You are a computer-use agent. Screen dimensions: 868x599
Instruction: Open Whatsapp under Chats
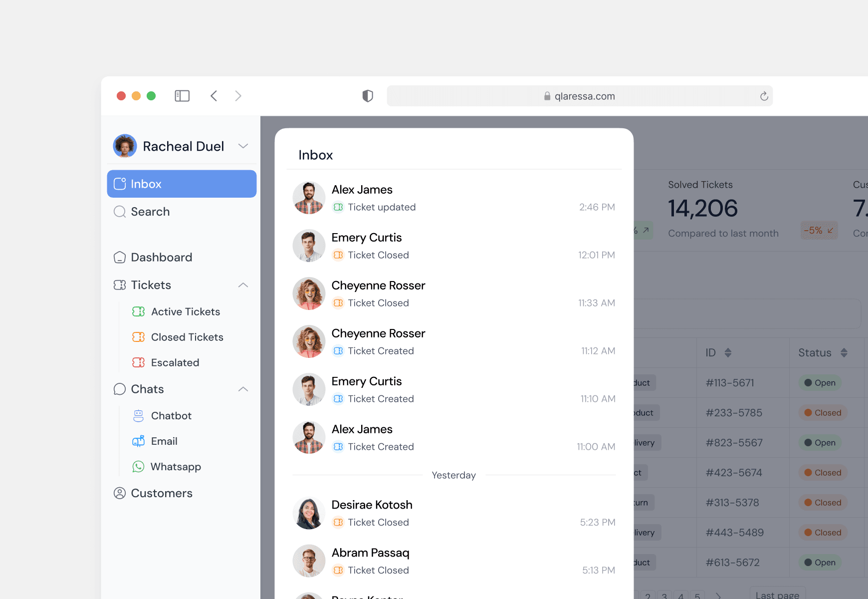tap(176, 467)
